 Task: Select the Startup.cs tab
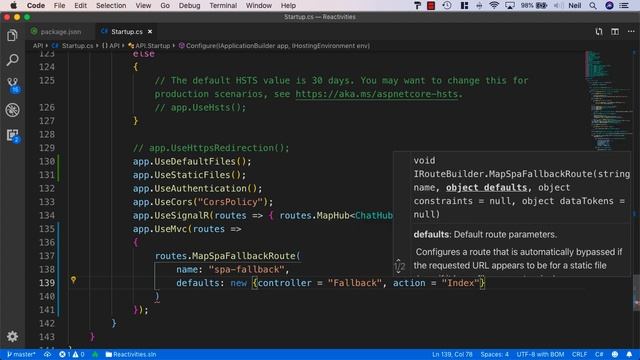127,31
